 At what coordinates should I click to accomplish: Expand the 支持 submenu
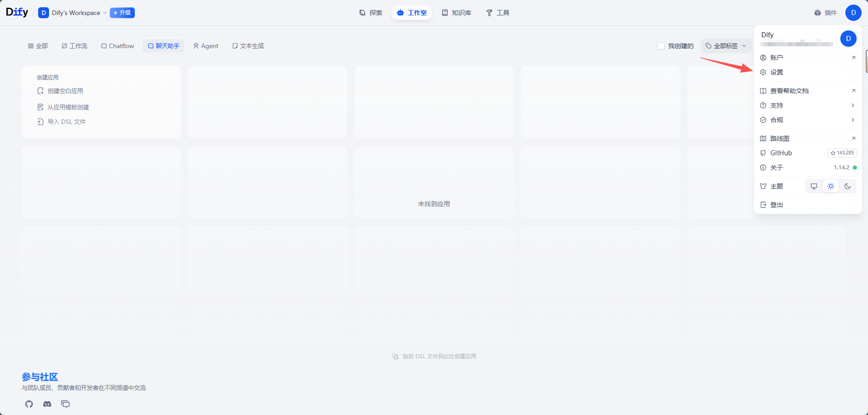click(808, 105)
